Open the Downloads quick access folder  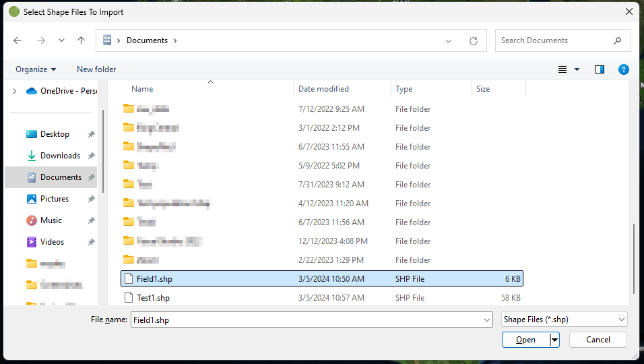tap(60, 156)
